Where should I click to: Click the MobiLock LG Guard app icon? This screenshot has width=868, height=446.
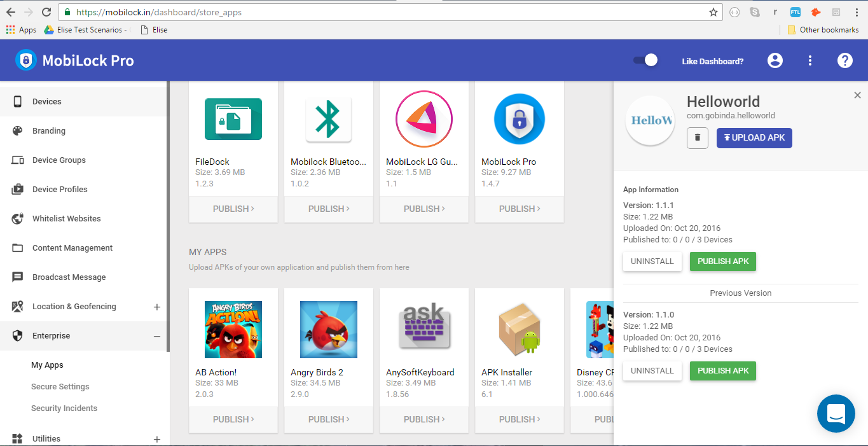point(424,119)
